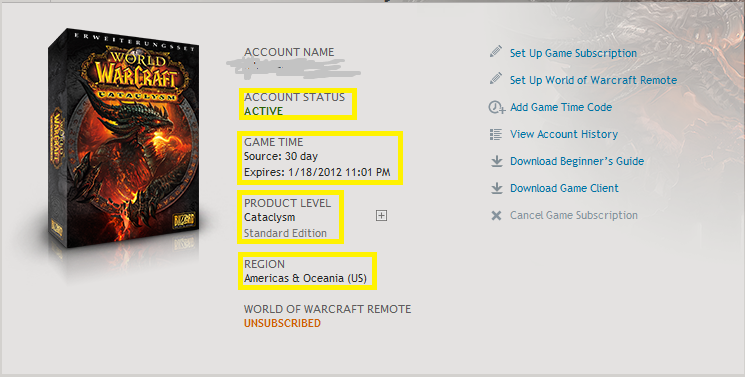Click Download Beginner's Guide link
The width and height of the screenshot is (745, 379).
tap(577, 161)
